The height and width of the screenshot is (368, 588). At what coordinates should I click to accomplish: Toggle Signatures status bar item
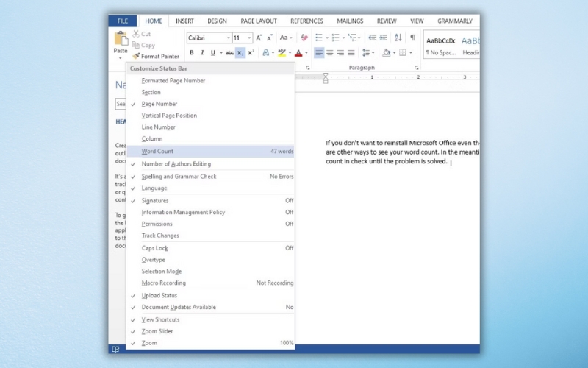click(x=210, y=201)
